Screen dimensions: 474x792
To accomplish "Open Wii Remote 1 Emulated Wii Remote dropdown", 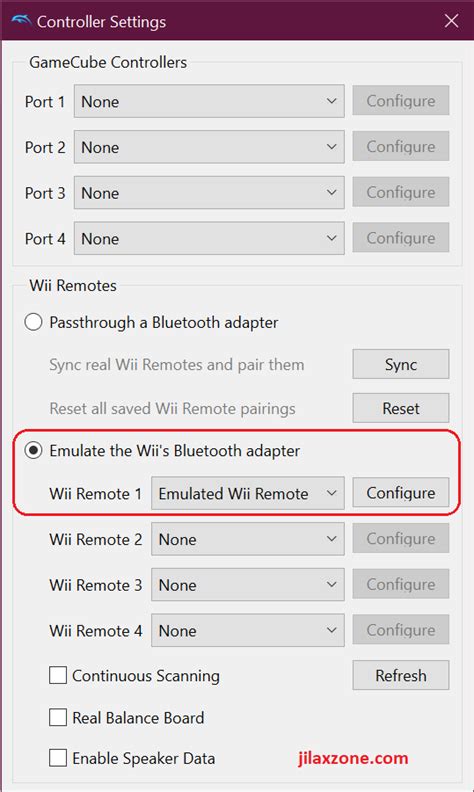I will tap(248, 493).
